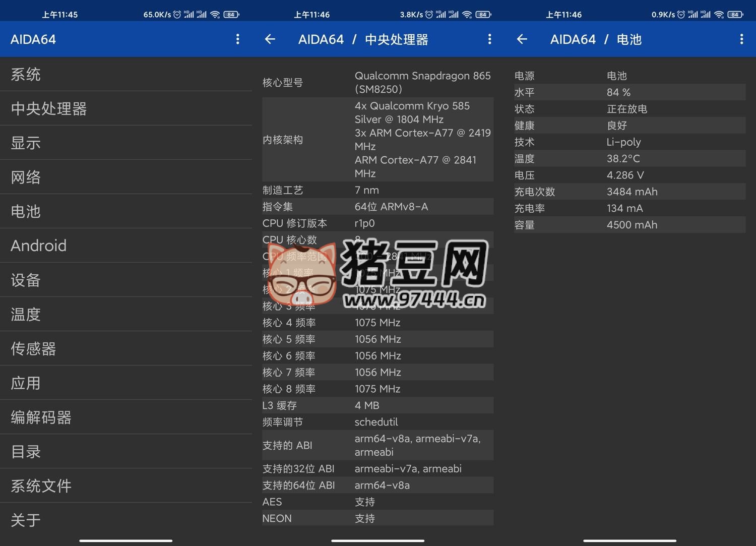Open 系统文件 from the list

click(x=126, y=486)
